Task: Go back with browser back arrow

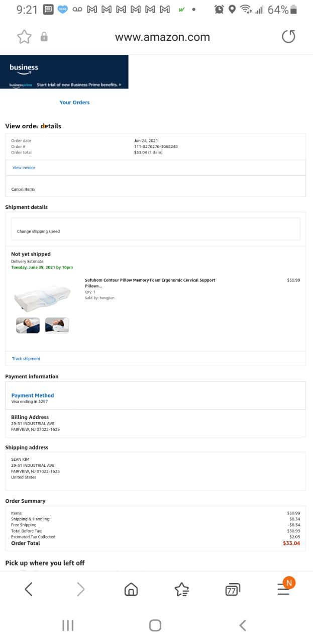Action: pyautogui.click(x=29, y=589)
